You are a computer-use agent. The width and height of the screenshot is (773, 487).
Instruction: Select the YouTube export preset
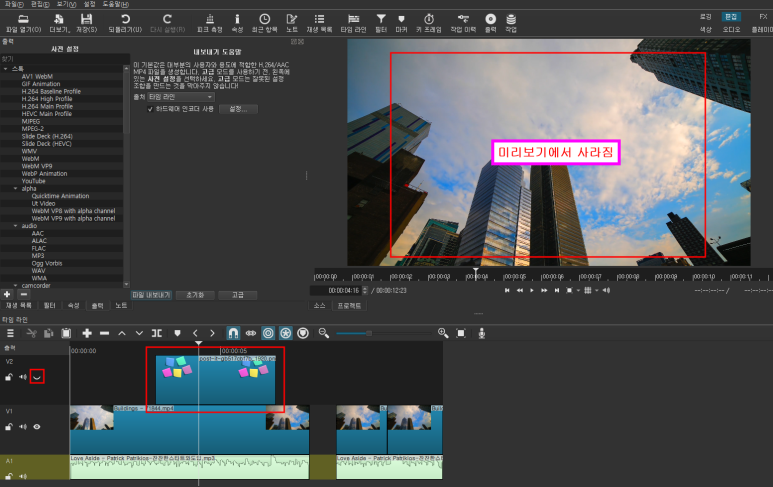click(34, 181)
